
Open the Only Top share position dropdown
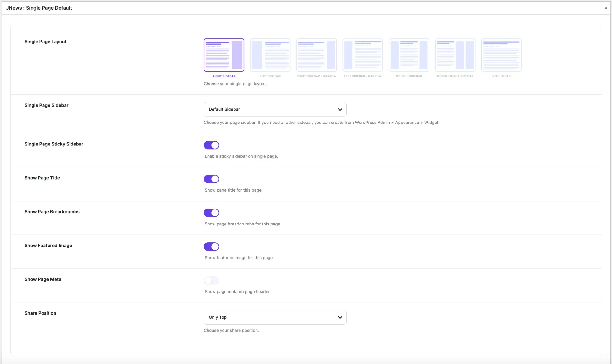tap(275, 317)
